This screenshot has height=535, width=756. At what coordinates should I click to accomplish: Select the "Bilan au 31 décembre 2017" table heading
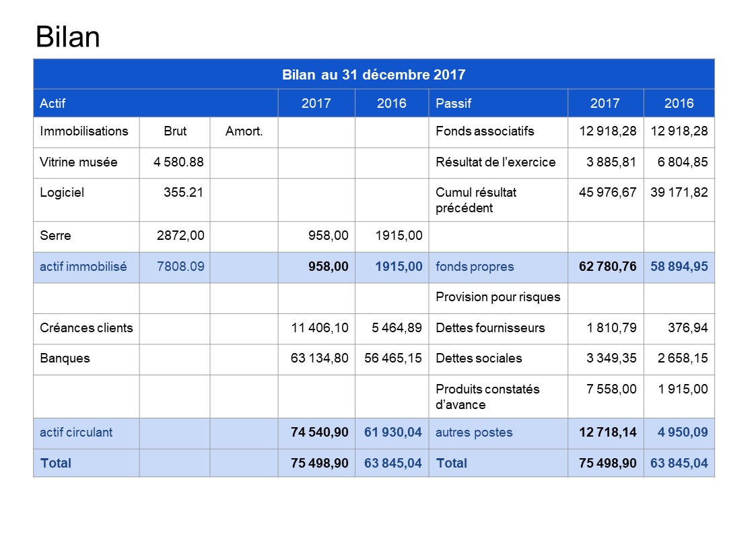coord(374,75)
